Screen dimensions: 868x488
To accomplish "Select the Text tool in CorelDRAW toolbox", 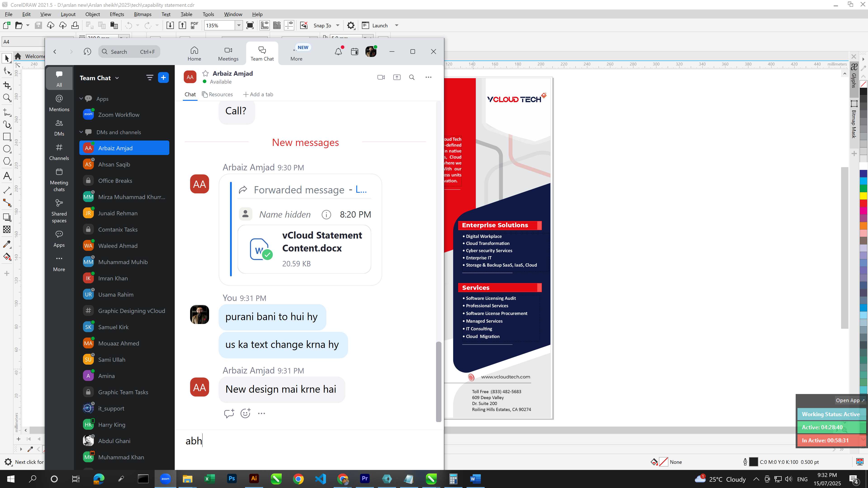I will 7,176.
